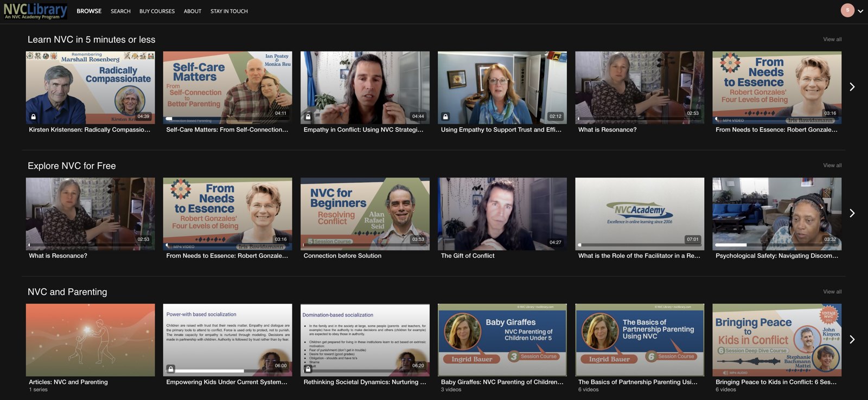Open Baby Giraffes NVC Parenting course thumbnail

coord(502,340)
